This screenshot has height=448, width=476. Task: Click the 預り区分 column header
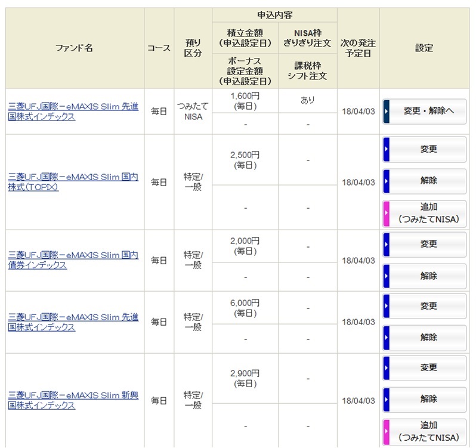(x=193, y=48)
